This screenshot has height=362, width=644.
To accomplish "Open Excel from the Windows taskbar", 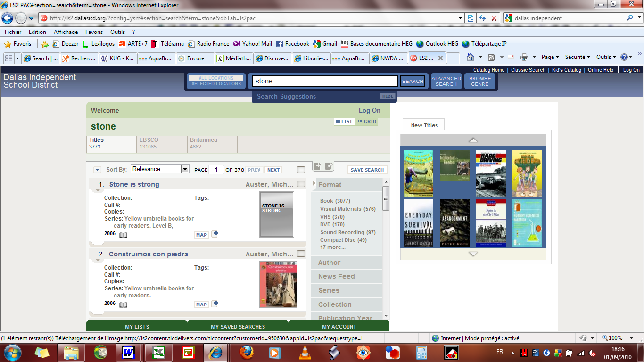I will pyautogui.click(x=158, y=352).
